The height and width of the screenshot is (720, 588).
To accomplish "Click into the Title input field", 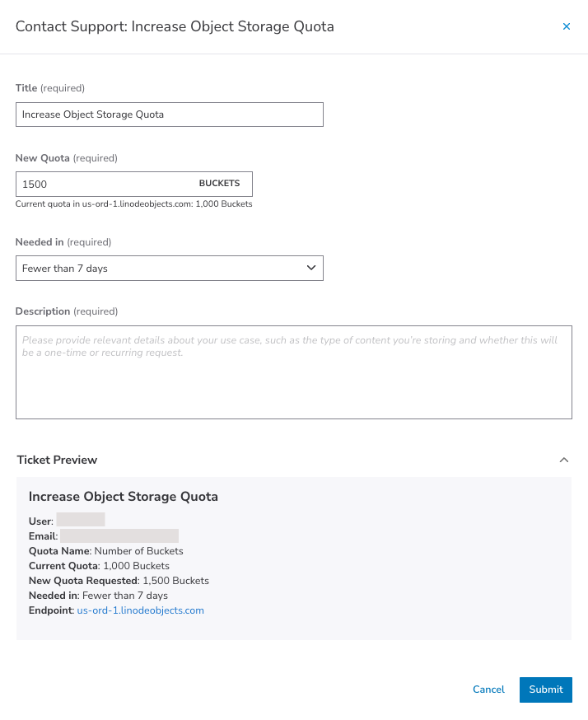I will (x=169, y=115).
